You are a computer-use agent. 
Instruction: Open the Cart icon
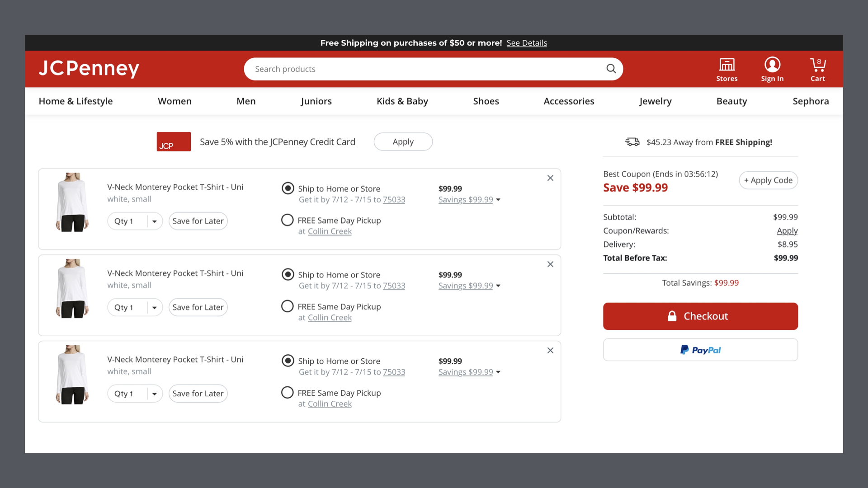pos(818,70)
